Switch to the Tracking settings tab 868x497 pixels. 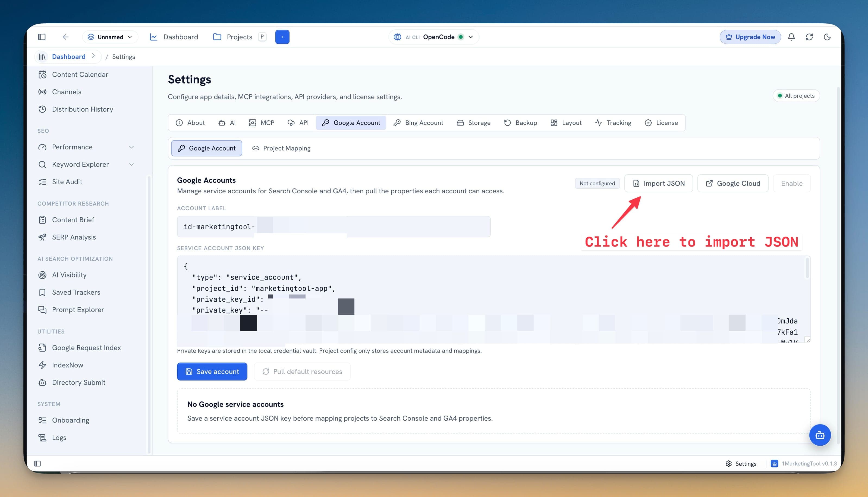click(613, 123)
